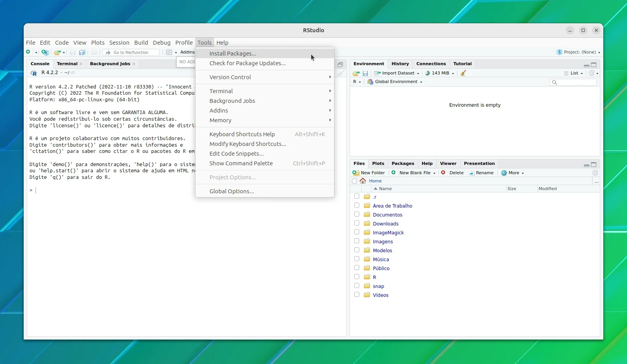627x364 pixels.
Task: Click the home directory house icon
Action: (363, 181)
